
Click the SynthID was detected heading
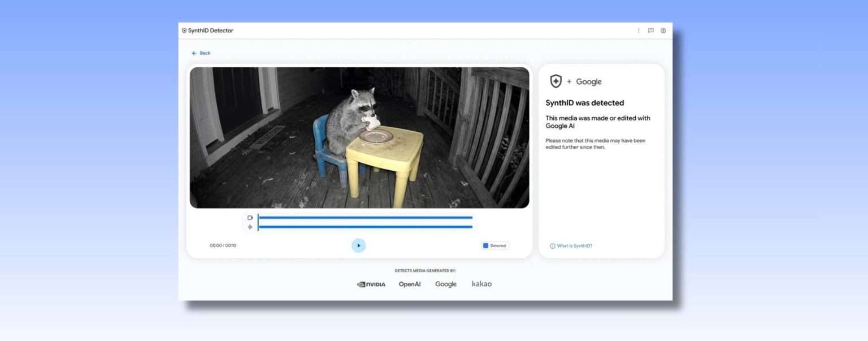point(585,103)
